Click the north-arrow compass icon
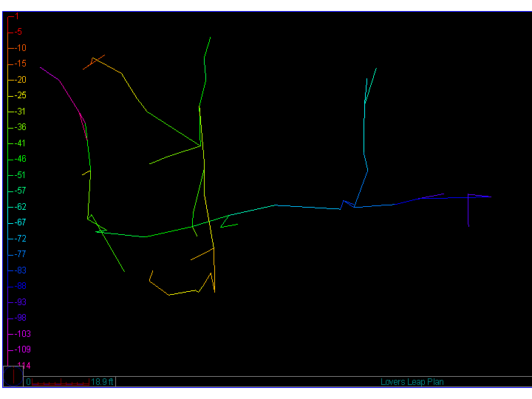The image size is (532, 399). (13, 376)
